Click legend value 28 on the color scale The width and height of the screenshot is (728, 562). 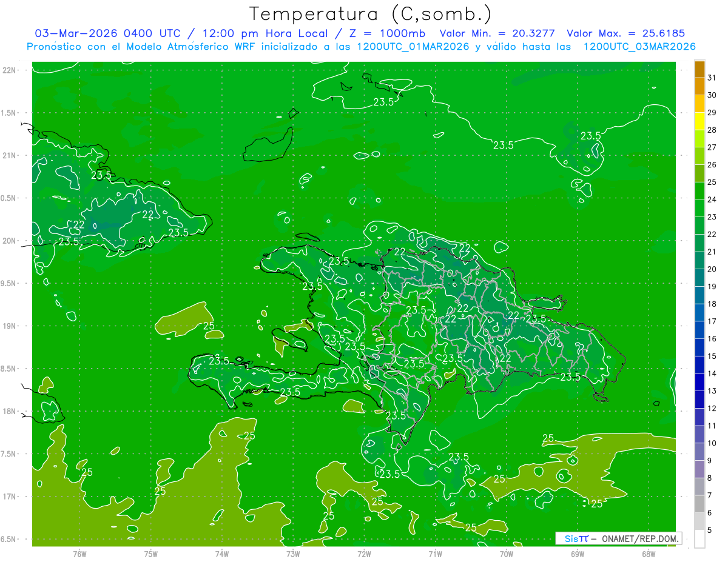712,130
